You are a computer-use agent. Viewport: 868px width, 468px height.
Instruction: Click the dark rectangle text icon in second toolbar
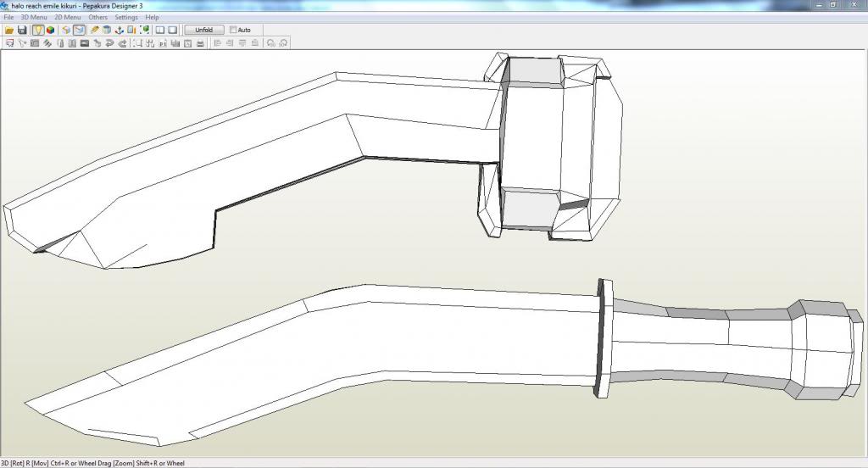pyautogui.click(x=85, y=43)
